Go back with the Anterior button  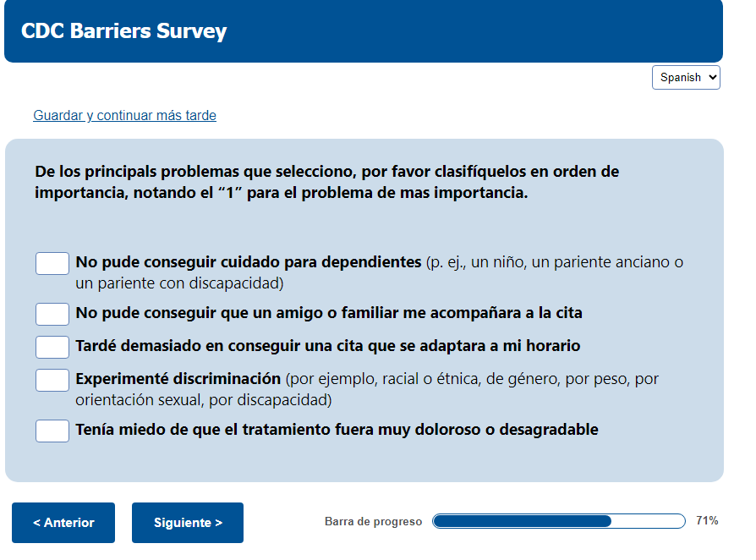[63, 523]
